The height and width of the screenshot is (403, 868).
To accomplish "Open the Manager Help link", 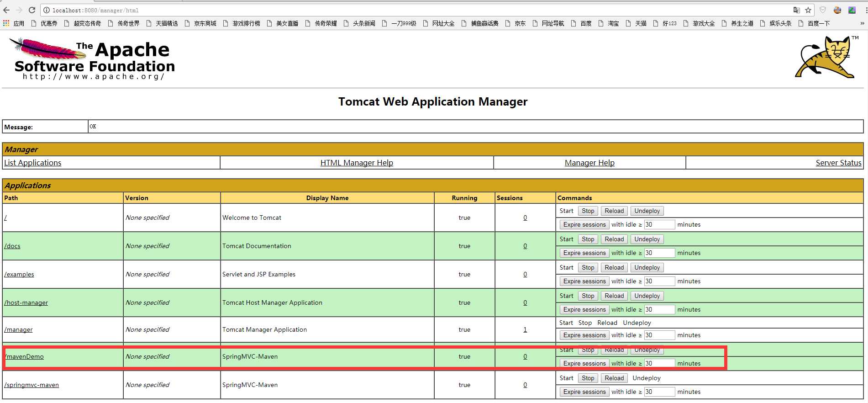I will click(x=589, y=163).
